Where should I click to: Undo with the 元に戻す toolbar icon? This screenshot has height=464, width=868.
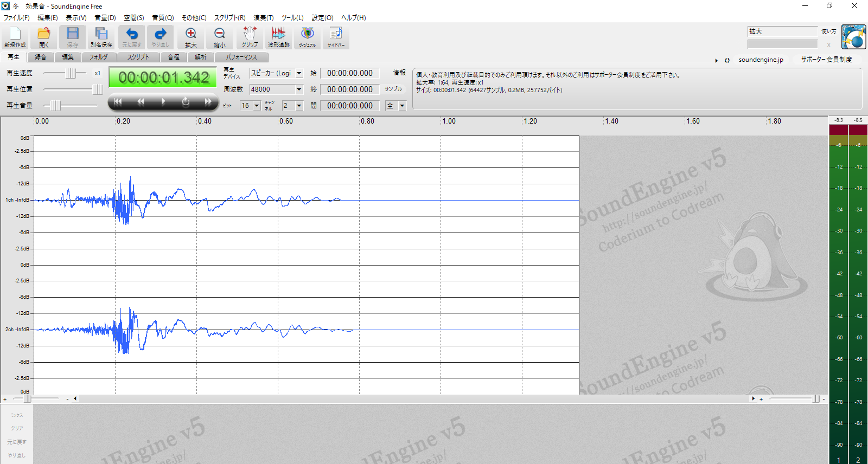pyautogui.click(x=132, y=37)
